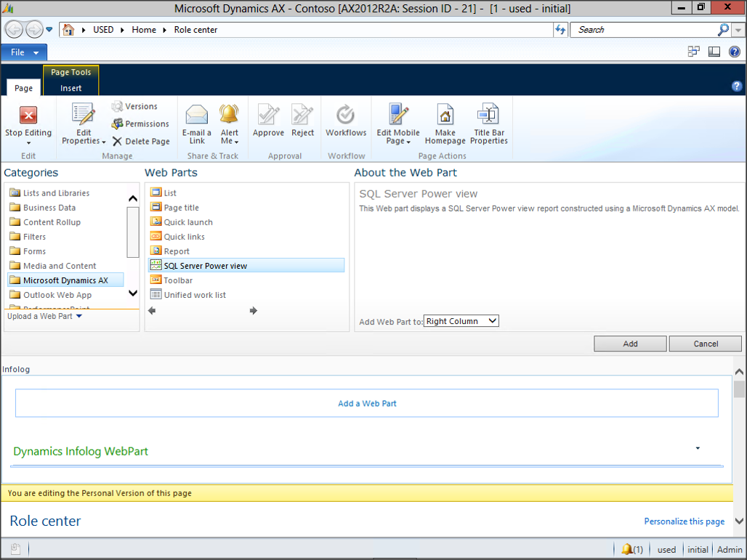747x560 pixels.
Task: Open the File menu
Action: pyautogui.click(x=24, y=52)
